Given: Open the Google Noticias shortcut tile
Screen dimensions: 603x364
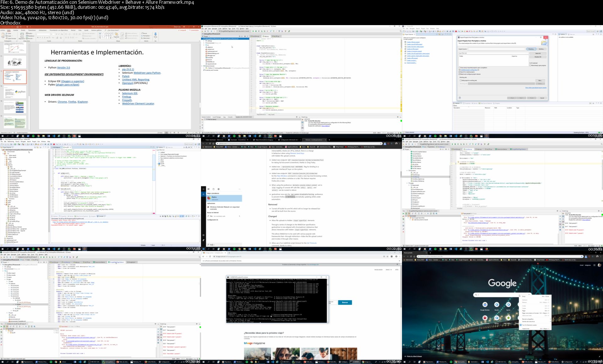Looking at the screenshot, I should 485,306.
